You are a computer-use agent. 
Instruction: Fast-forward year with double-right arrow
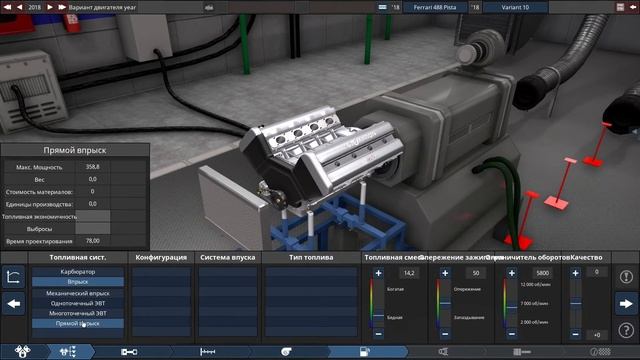click(x=62, y=7)
